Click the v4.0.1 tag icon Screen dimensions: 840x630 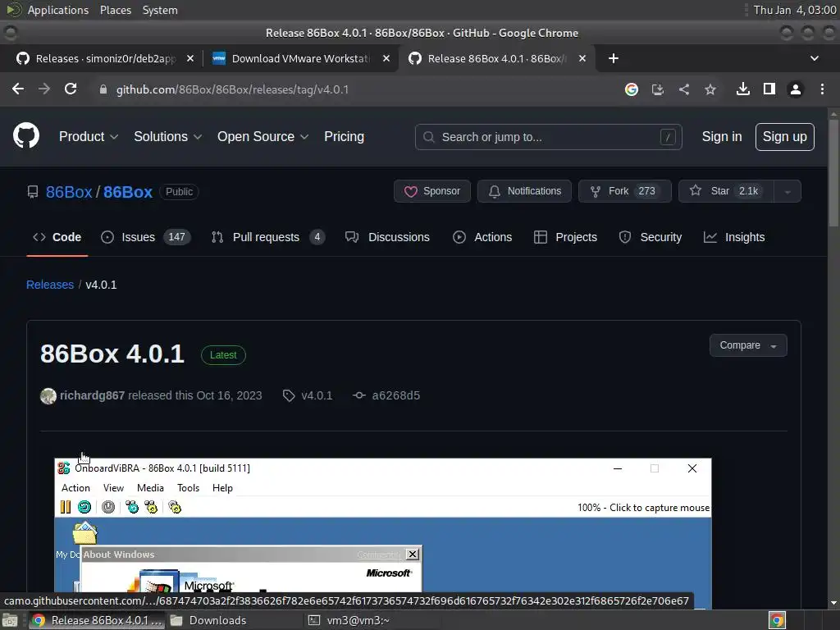click(x=289, y=396)
